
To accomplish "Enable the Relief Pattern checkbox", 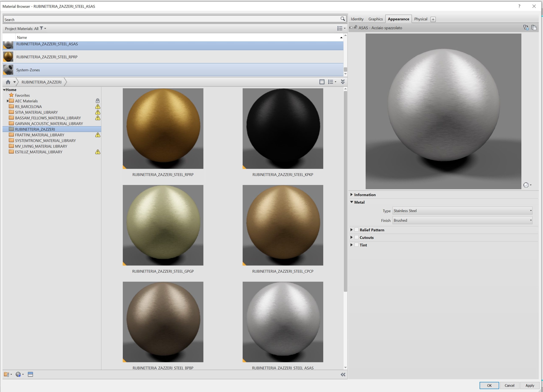I will pyautogui.click(x=357, y=230).
